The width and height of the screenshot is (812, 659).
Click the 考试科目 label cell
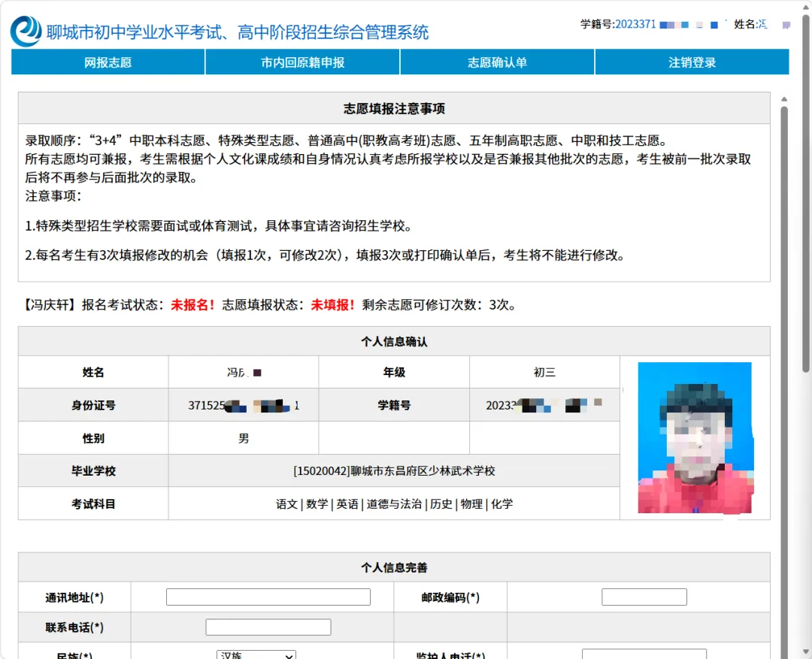point(93,503)
